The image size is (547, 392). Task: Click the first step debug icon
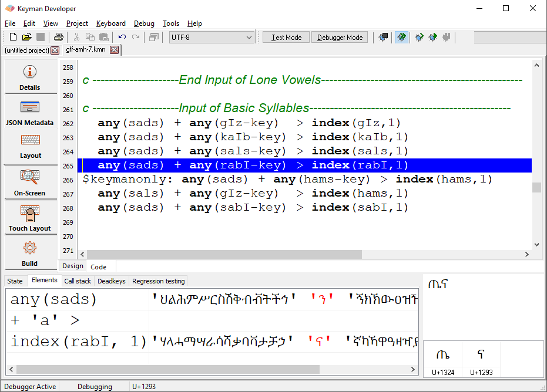click(x=419, y=37)
